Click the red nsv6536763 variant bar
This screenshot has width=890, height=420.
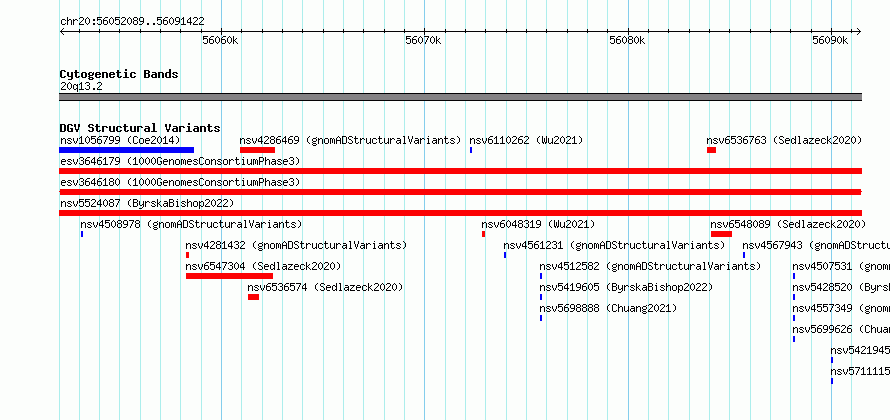[x=712, y=150]
